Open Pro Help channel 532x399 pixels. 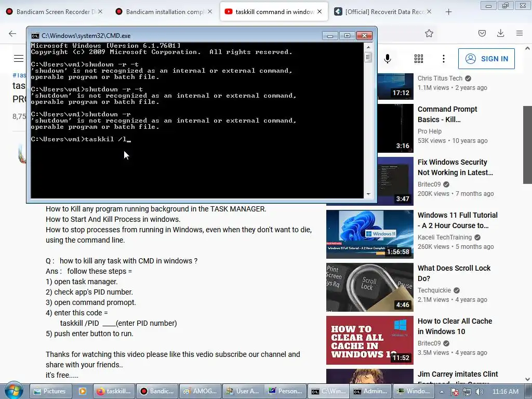pos(429,131)
